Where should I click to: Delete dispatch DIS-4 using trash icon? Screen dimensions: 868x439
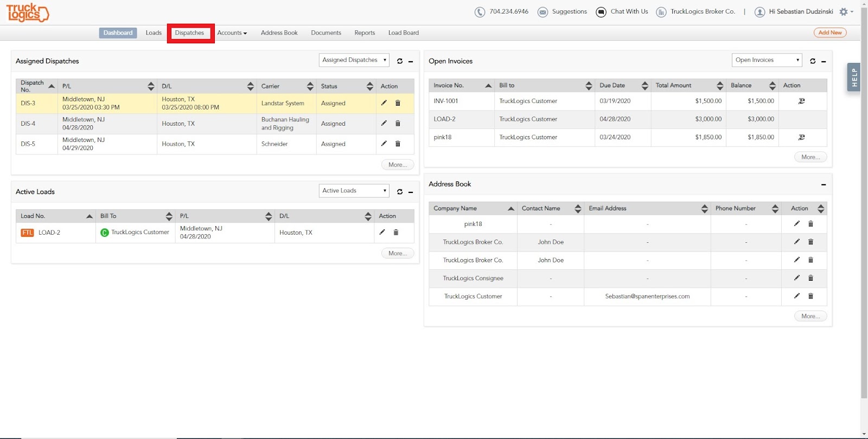coord(398,124)
